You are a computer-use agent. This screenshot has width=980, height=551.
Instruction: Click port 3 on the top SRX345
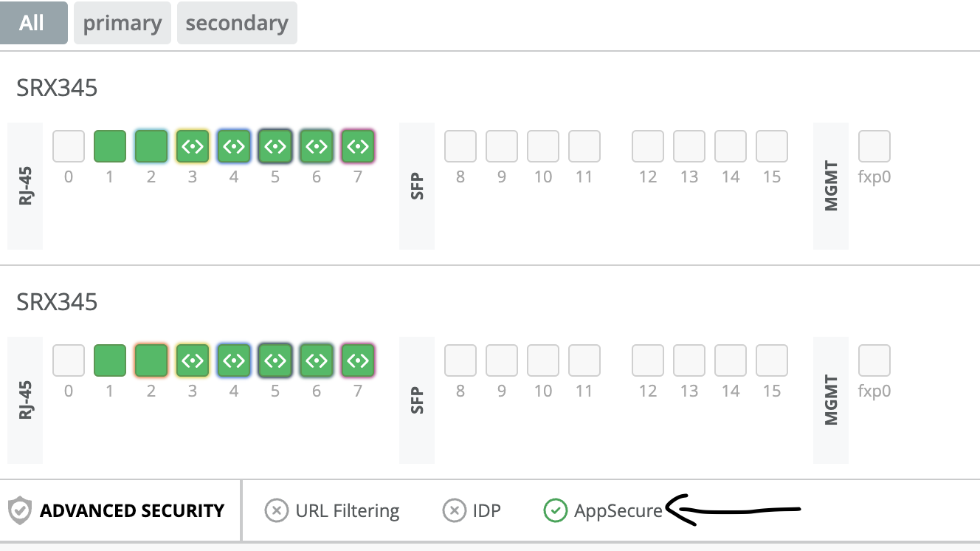coord(193,146)
